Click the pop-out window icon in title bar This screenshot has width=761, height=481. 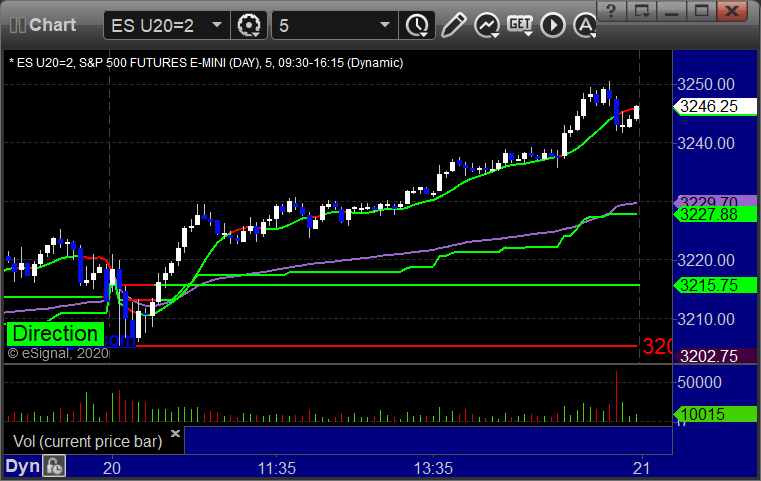641,11
